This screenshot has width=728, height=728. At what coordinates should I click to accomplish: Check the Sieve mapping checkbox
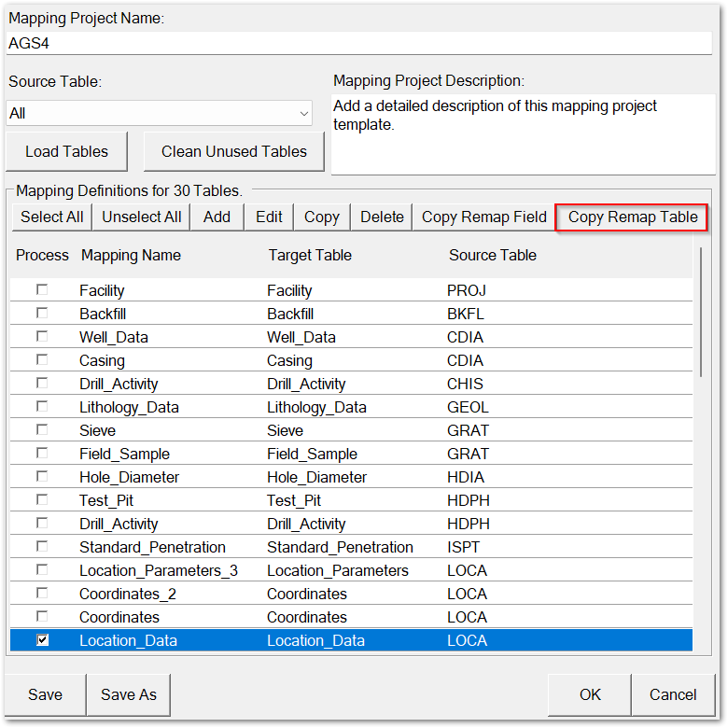coord(42,430)
